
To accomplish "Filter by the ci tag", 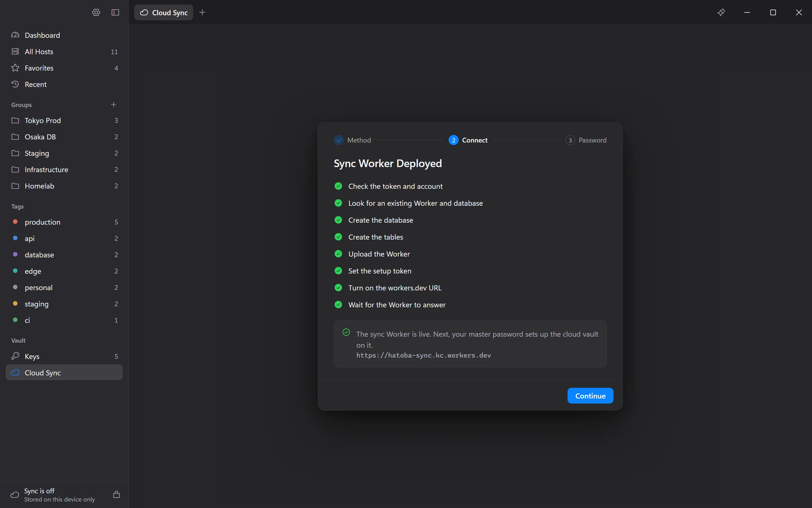I will pos(64,320).
